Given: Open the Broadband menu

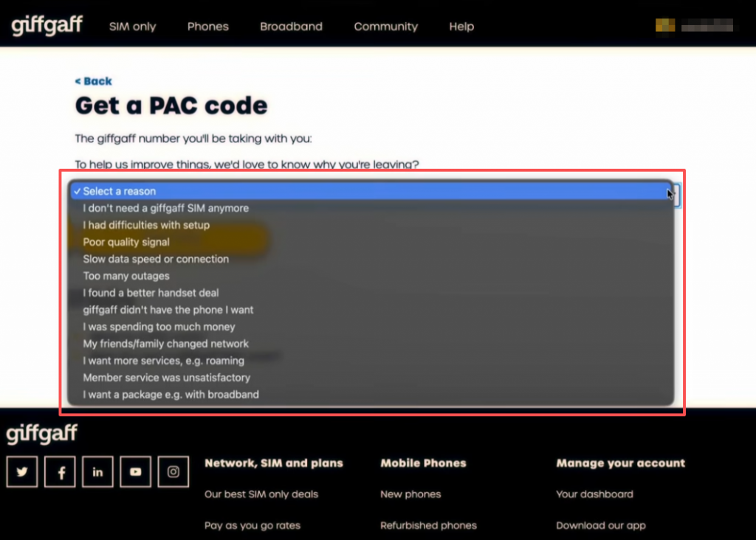Looking at the screenshot, I should (291, 27).
